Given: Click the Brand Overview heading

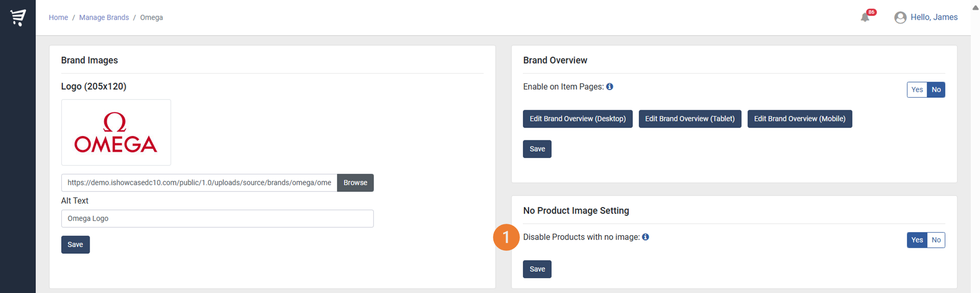Looking at the screenshot, I should [555, 60].
